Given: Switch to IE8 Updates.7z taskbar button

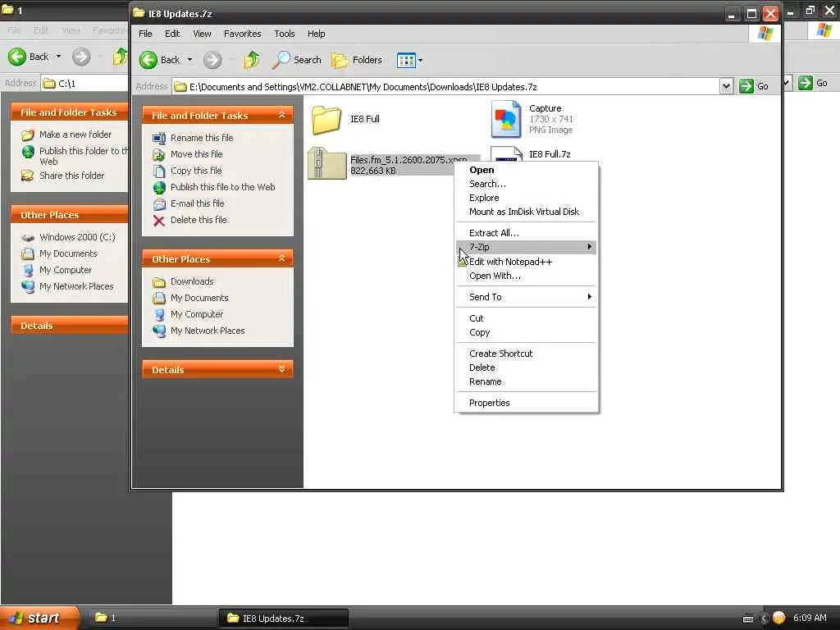Looking at the screenshot, I should pos(283,619).
